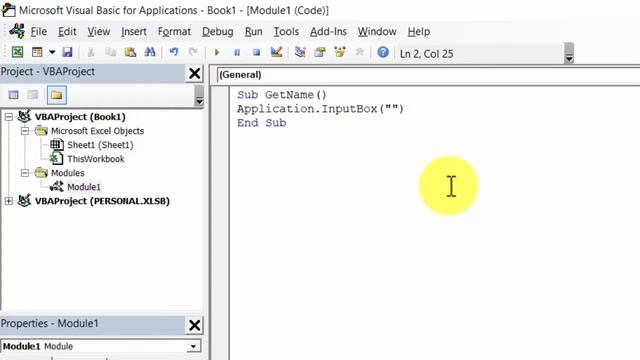
Task: Collapse the Modules folder
Action: 25,173
